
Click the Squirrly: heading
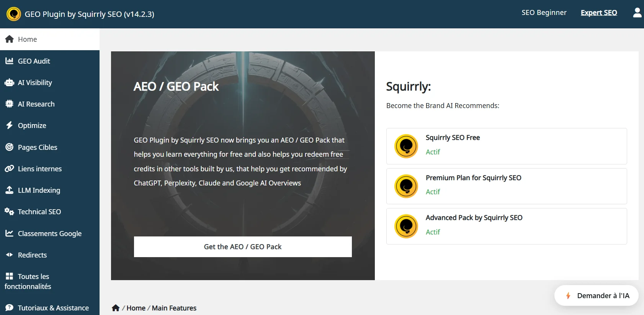(x=409, y=87)
